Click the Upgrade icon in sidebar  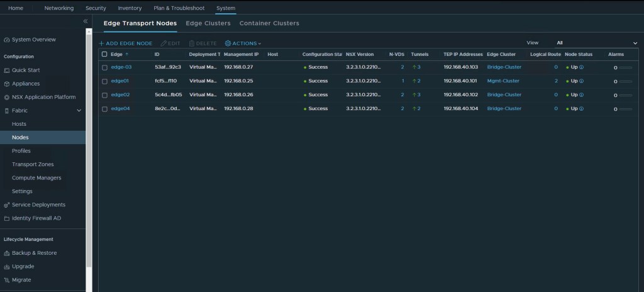7,267
